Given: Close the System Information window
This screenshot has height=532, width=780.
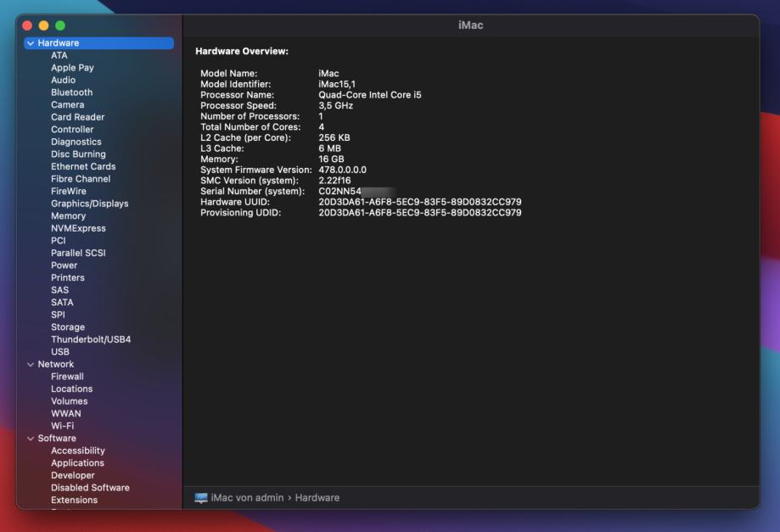Looking at the screenshot, I should [x=27, y=25].
